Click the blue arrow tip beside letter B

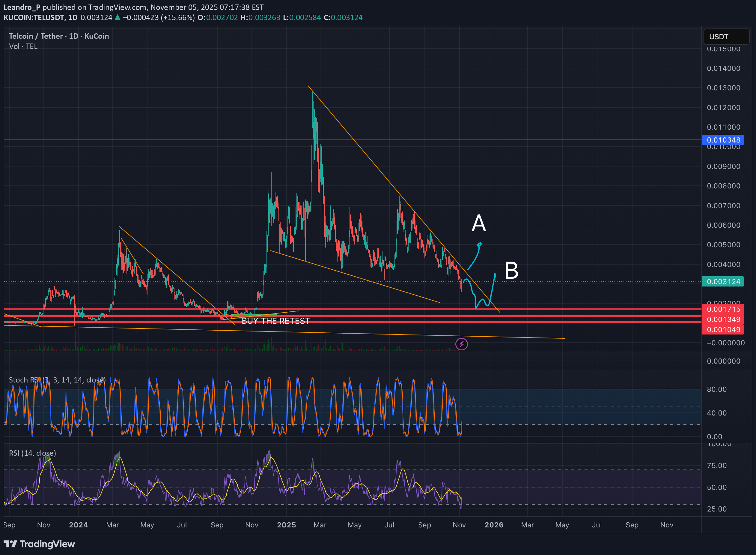pos(495,275)
